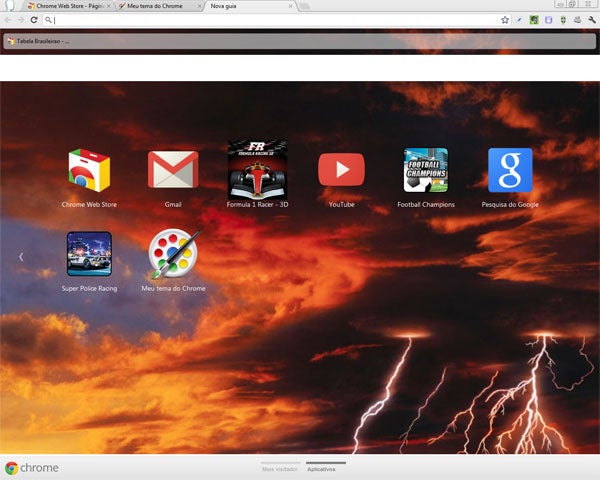600x480 pixels.
Task: Switch to Mais visitados section
Action: pyautogui.click(x=280, y=468)
